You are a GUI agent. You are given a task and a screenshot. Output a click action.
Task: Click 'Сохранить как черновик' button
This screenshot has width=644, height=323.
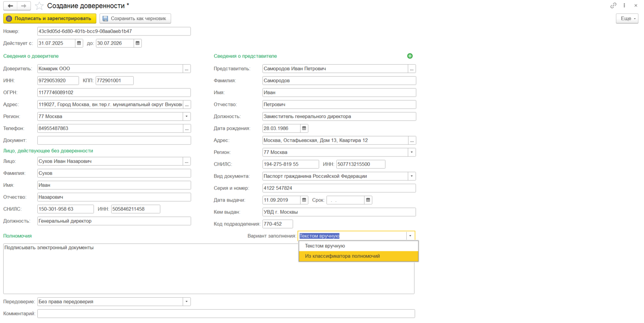click(135, 18)
